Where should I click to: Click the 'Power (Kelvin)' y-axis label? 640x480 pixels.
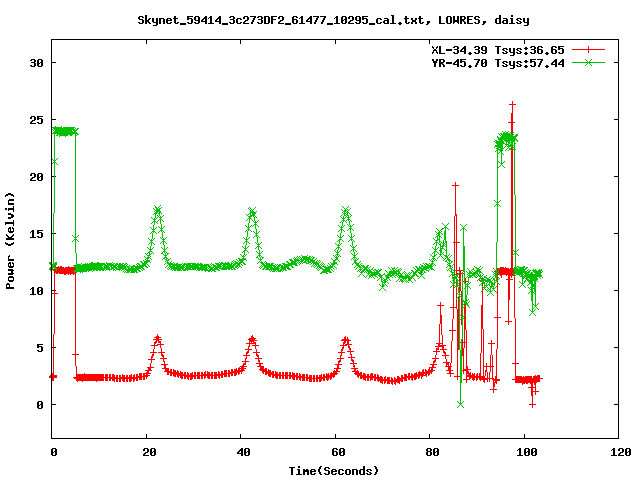pos(10,241)
